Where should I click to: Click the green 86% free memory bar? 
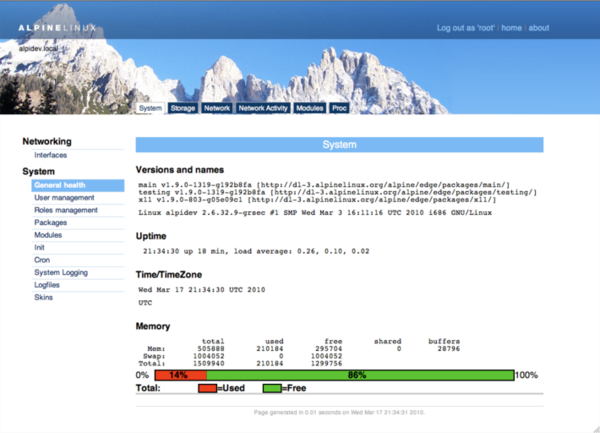[x=360, y=375]
